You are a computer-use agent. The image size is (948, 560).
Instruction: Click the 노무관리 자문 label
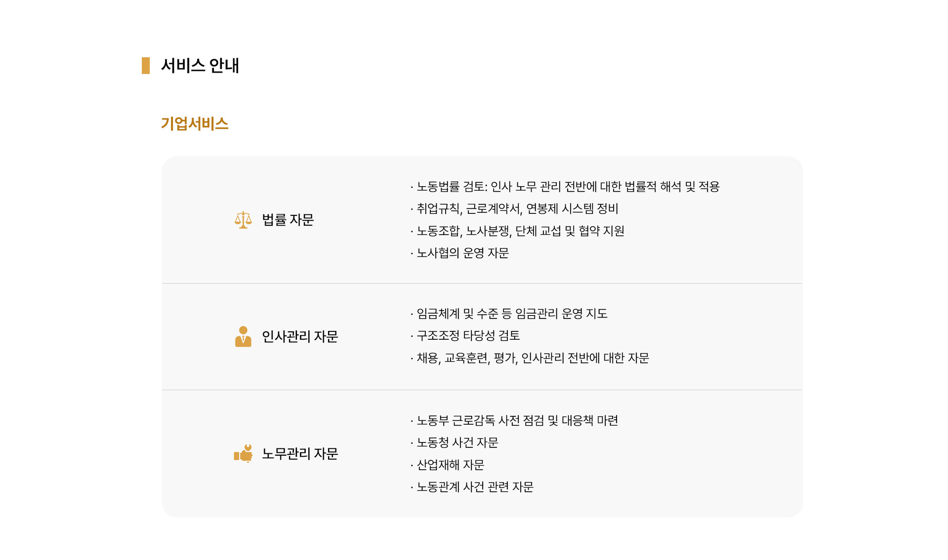point(299,453)
